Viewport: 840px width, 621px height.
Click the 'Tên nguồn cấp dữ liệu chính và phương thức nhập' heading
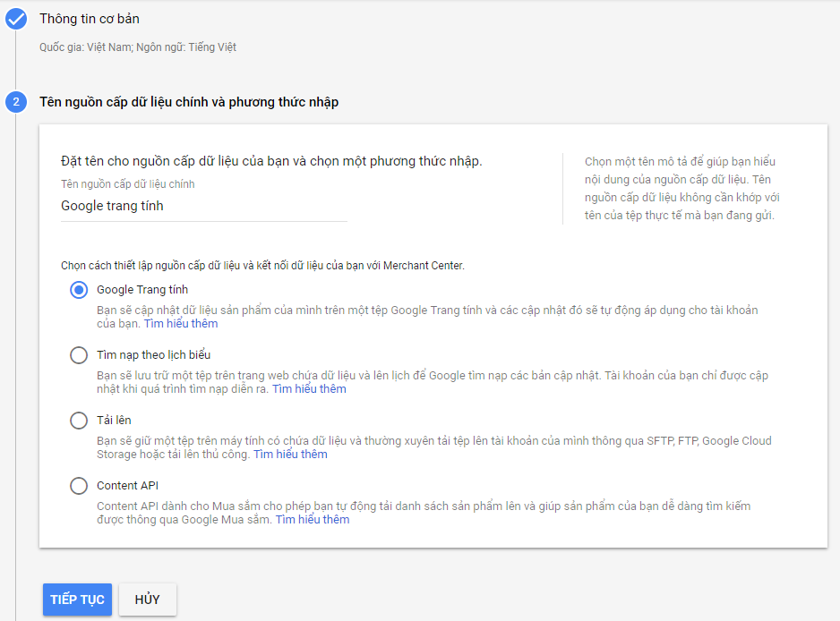click(189, 102)
